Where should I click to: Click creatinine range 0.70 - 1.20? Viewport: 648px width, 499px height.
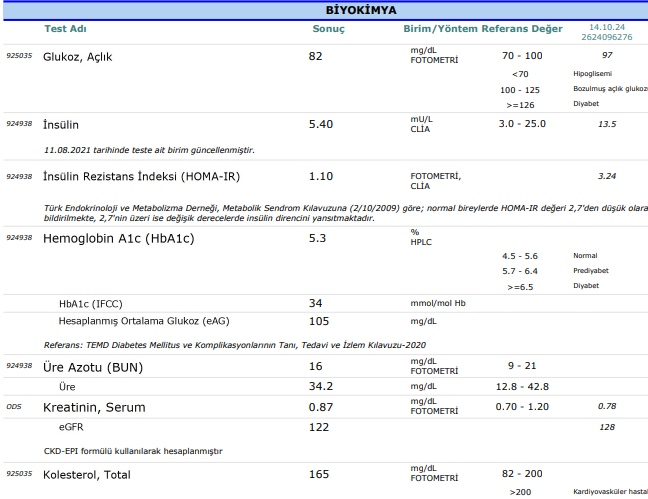522,407
